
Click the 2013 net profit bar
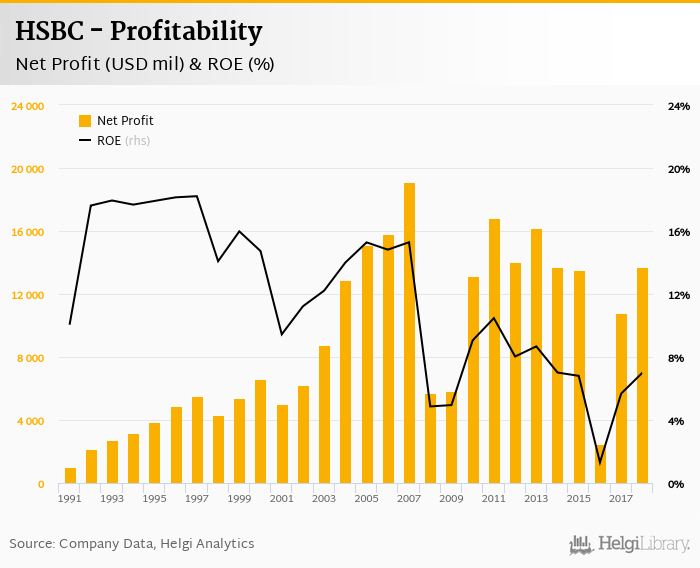(536, 356)
